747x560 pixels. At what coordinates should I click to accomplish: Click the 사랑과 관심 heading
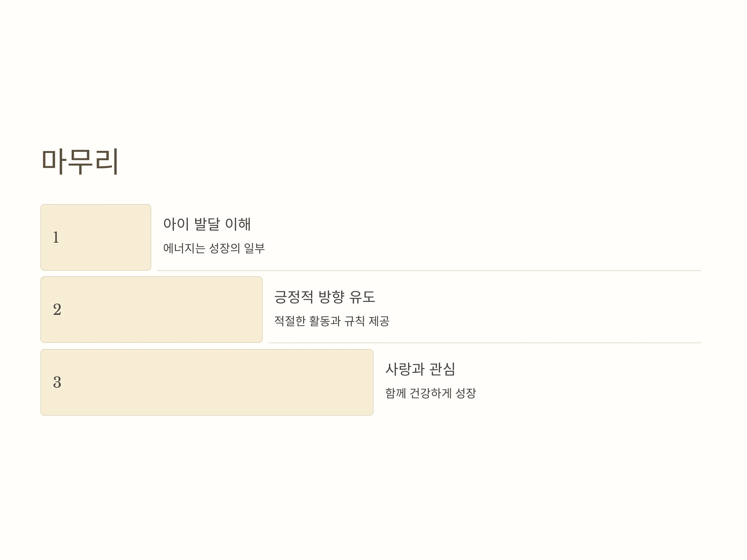coord(420,369)
